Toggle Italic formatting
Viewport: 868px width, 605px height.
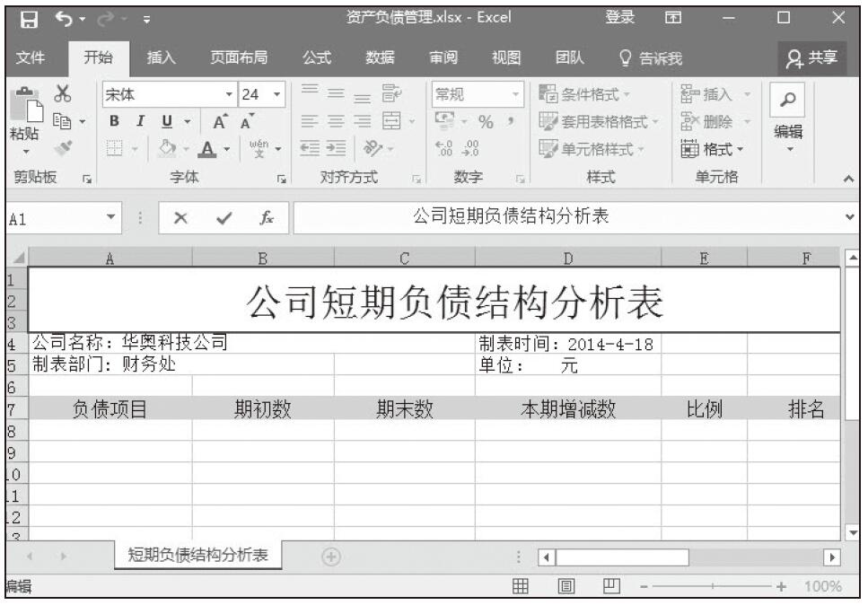click(x=139, y=122)
